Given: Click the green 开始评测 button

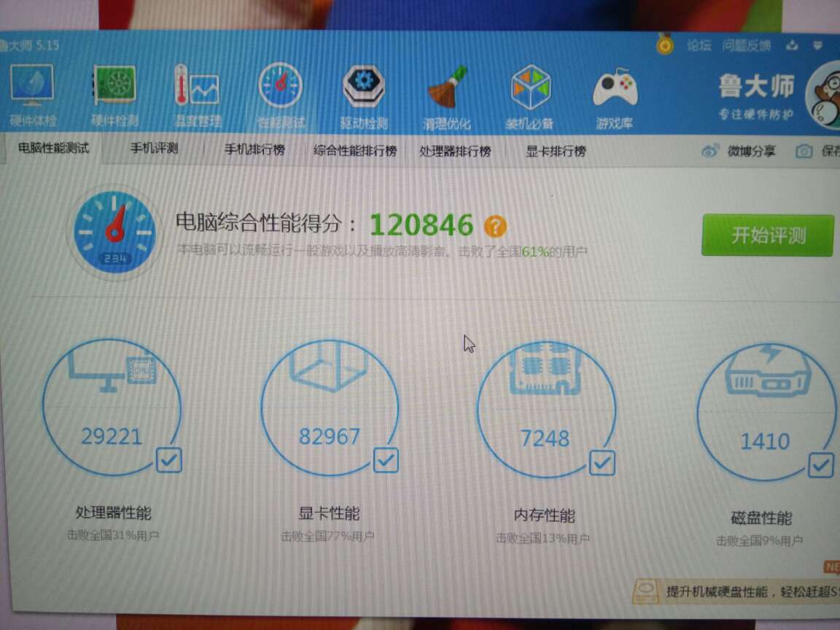Looking at the screenshot, I should (768, 236).
